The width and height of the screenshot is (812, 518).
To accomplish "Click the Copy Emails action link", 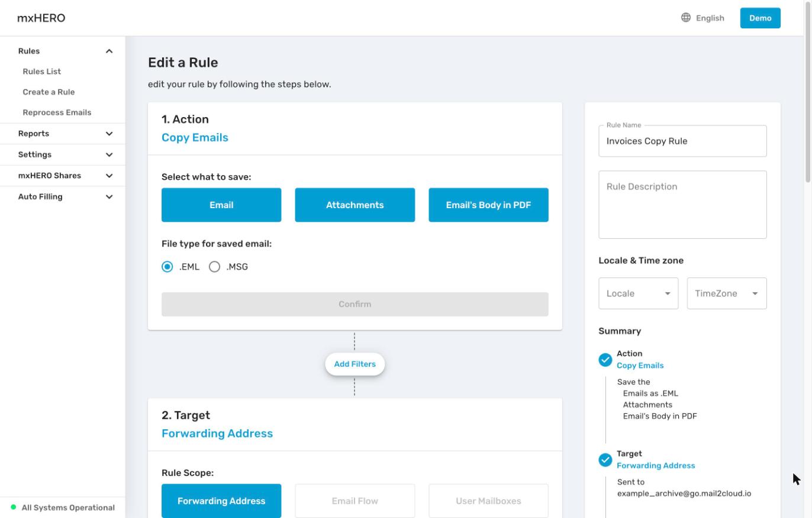I will click(195, 137).
